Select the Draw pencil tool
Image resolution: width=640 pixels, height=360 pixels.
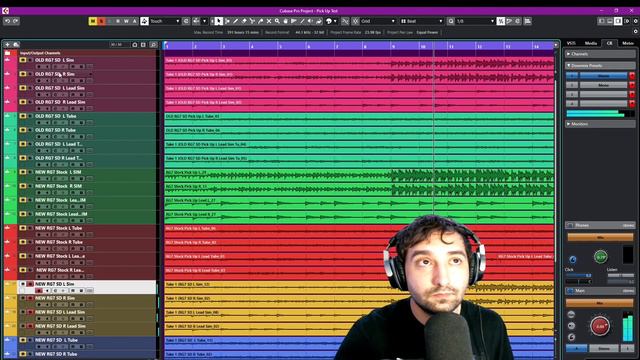[236, 21]
